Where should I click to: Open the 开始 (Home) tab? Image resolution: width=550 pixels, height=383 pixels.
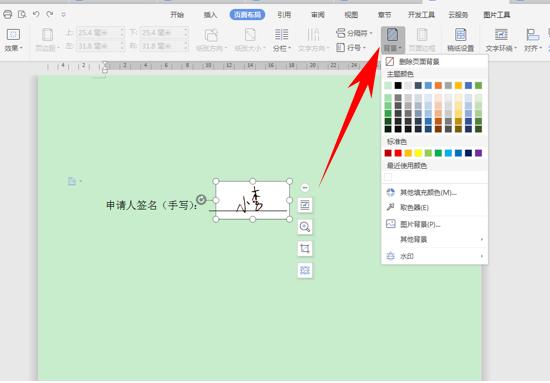pos(177,15)
